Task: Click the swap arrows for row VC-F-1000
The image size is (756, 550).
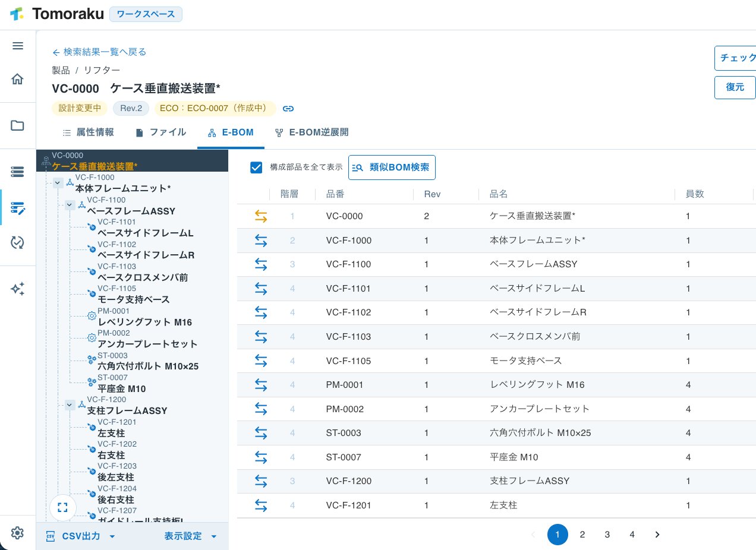Action: click(261, 241)
